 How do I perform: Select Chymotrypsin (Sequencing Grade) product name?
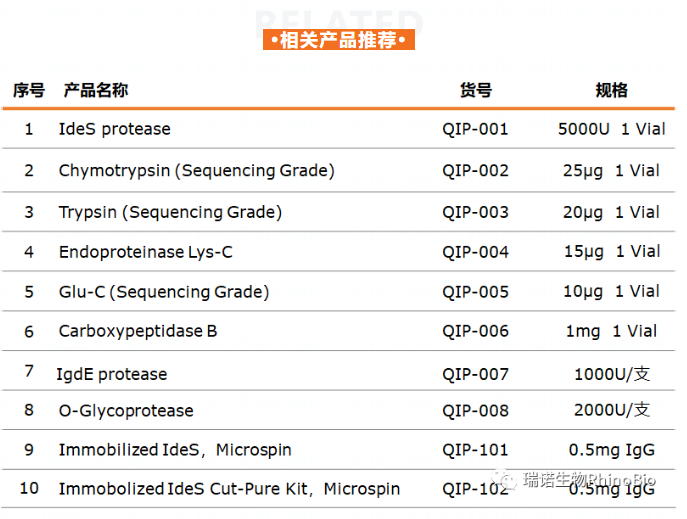(x=196, y=171)
